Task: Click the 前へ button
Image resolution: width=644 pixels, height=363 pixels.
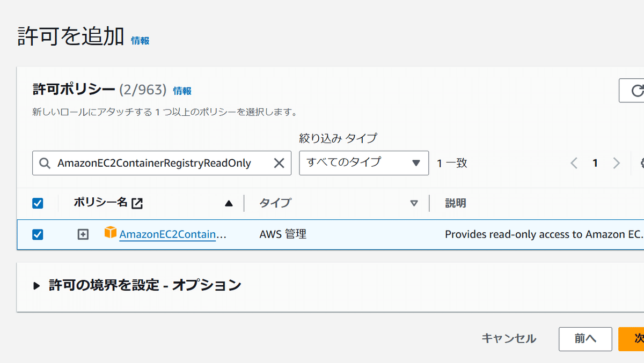Action: [585, 338]
